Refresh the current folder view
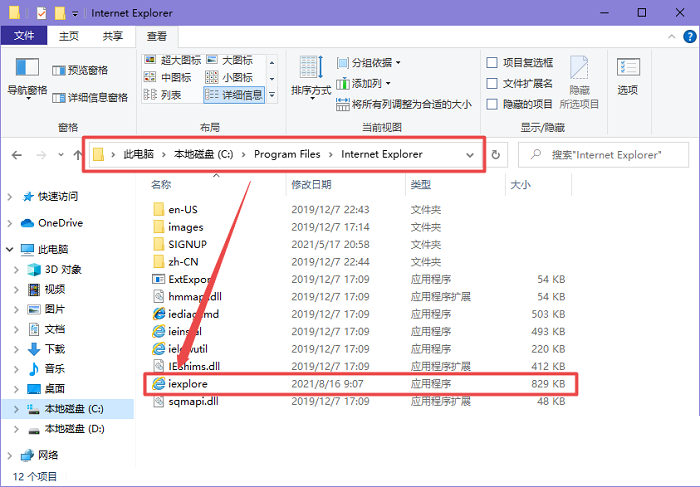 click(x=497, y=155)
